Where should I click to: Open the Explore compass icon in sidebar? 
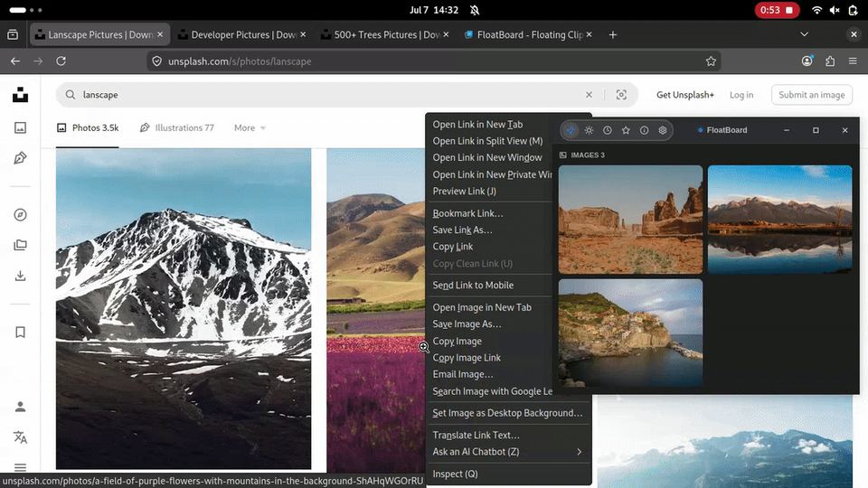(21, 215)
